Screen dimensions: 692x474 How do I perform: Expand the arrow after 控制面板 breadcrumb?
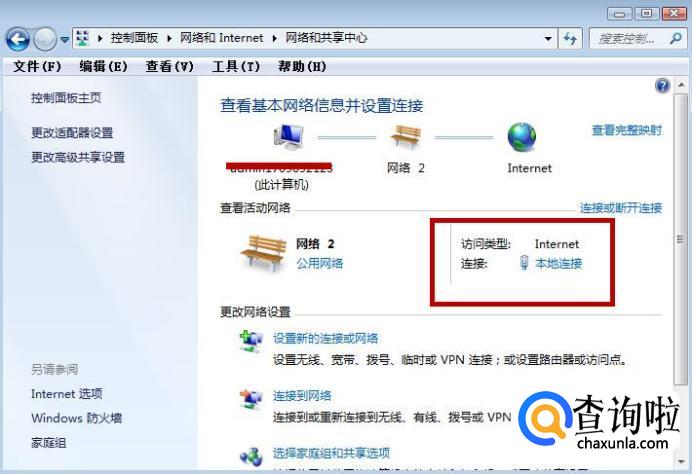tap(169, 38)
